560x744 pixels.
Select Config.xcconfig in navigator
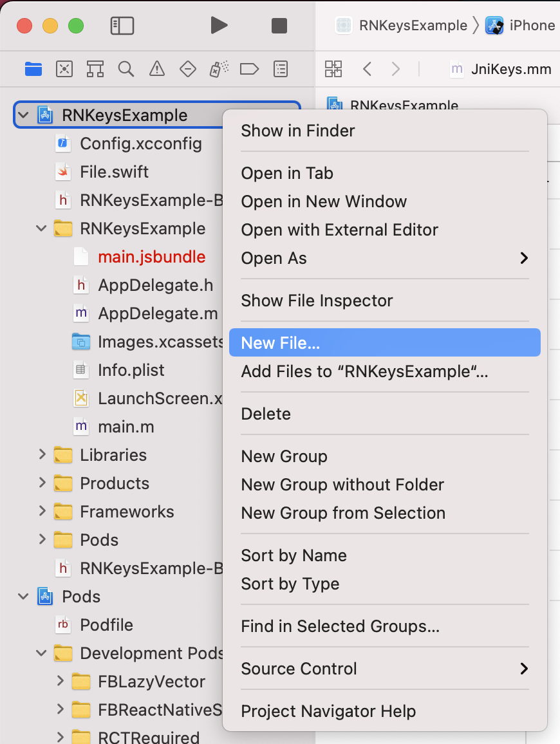[140, 144]
